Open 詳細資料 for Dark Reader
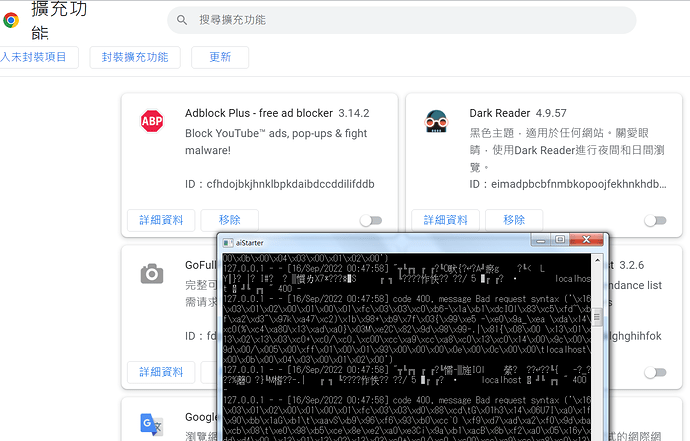 [445, 220]
